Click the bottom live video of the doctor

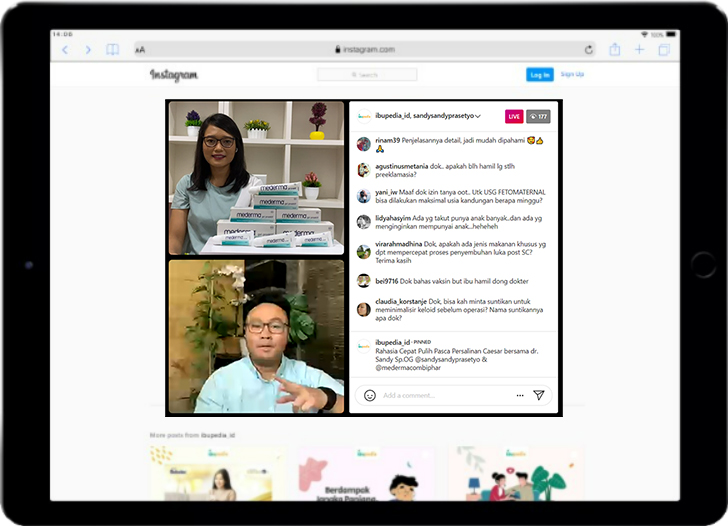pos(256,337)
